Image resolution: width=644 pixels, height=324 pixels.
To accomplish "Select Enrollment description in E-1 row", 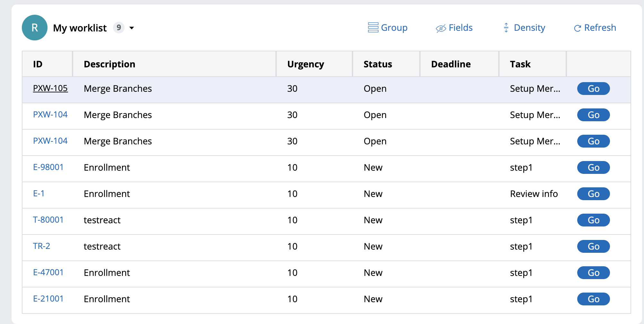I will (107, 194).
